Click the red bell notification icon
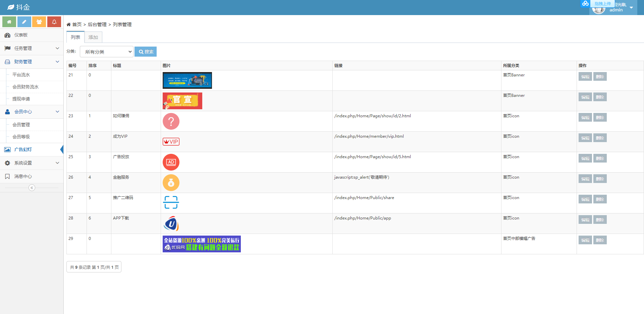 54,22
